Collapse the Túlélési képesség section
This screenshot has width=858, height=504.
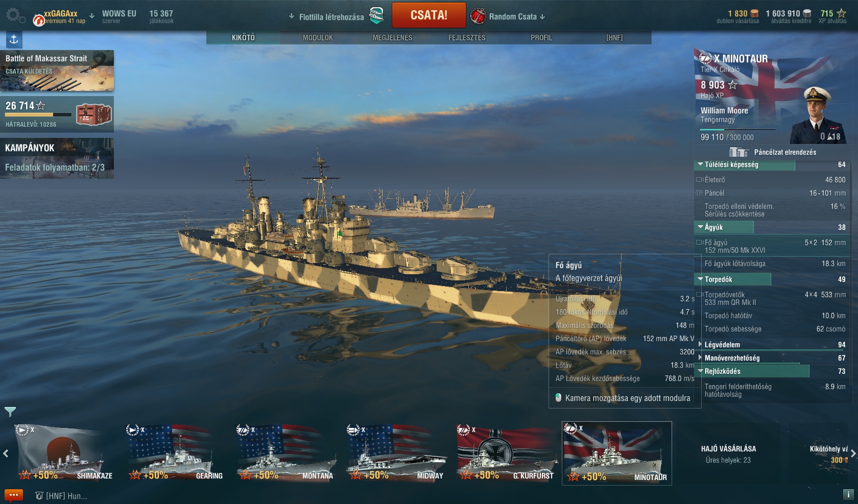701,164
